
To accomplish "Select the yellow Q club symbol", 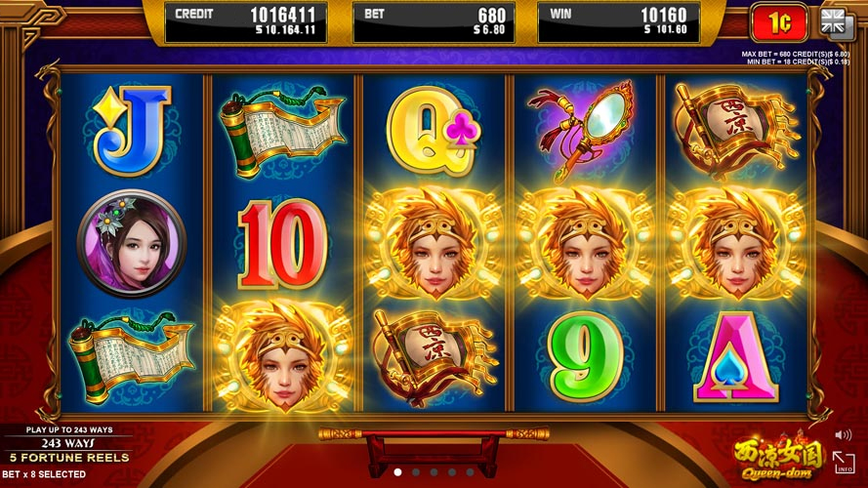I will [434, 131].
